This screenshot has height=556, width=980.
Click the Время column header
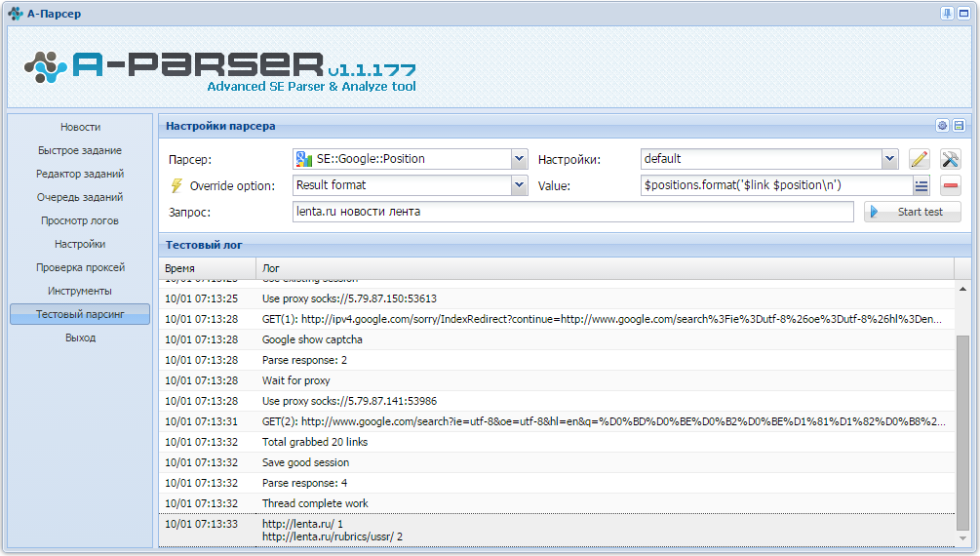click(207, 268)
